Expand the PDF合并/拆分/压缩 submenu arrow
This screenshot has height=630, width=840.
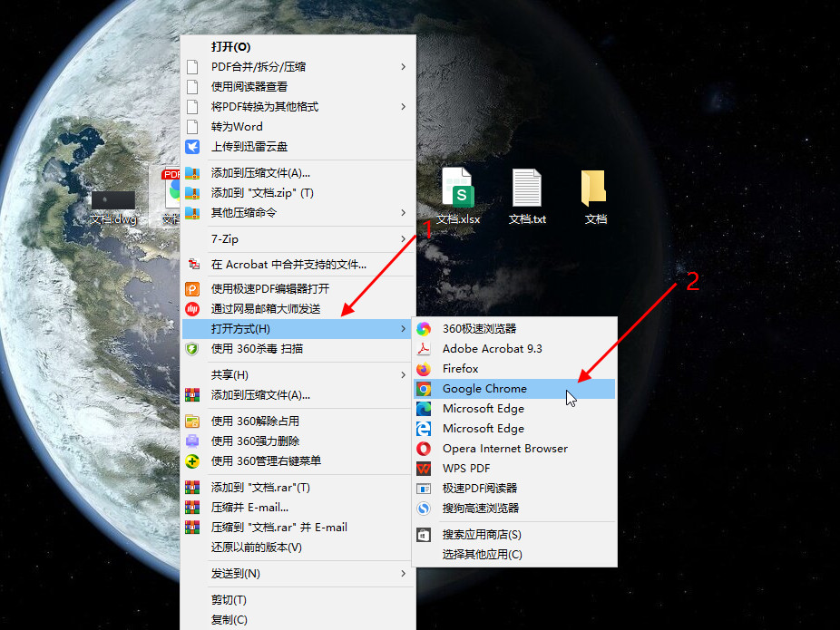(404, 67)
